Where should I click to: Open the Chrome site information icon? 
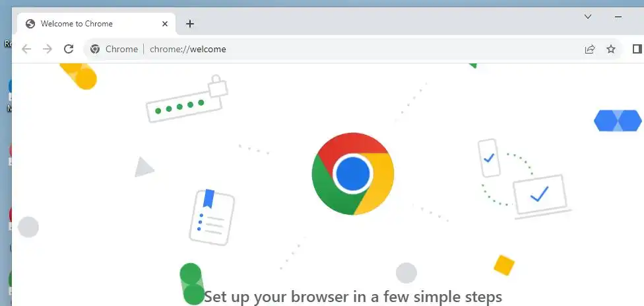tap(95, 50)
